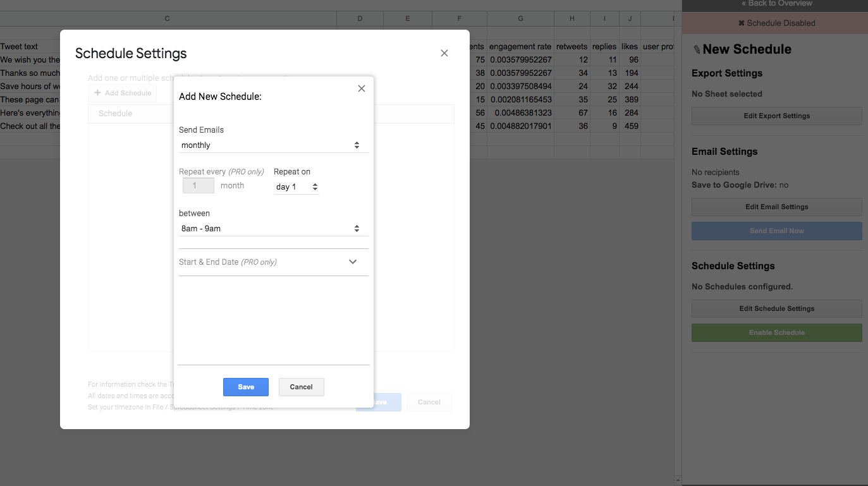Click the stepper arrows next to day 1
This screenshot has width=868, height=486.
tap(315, 186)
